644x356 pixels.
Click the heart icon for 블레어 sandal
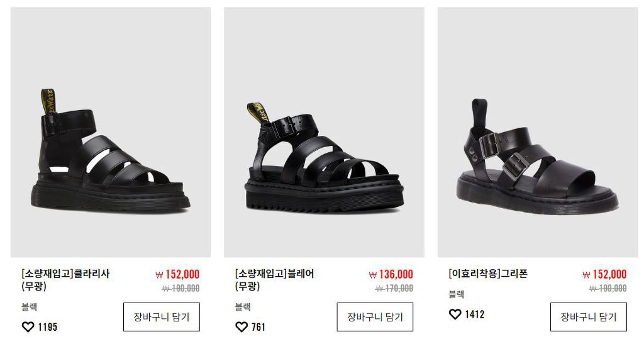click(x=241, y=327)
